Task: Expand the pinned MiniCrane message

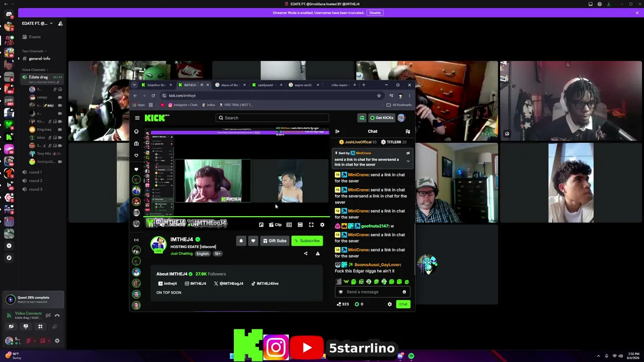Action: pos(408,161)
